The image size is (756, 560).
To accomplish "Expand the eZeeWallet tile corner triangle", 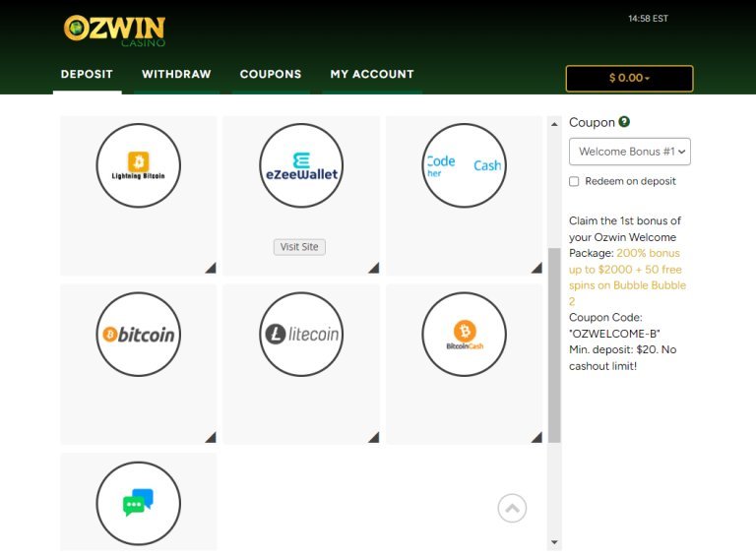I will click(x=374, y=268).
